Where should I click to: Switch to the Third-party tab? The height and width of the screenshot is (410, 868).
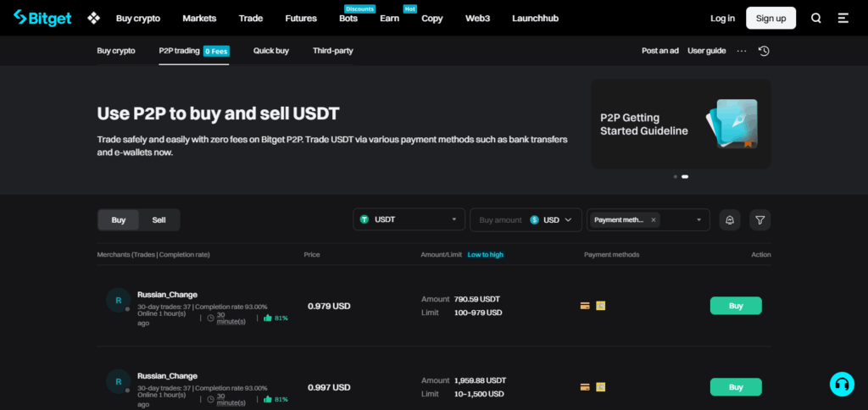click(332, 51)
